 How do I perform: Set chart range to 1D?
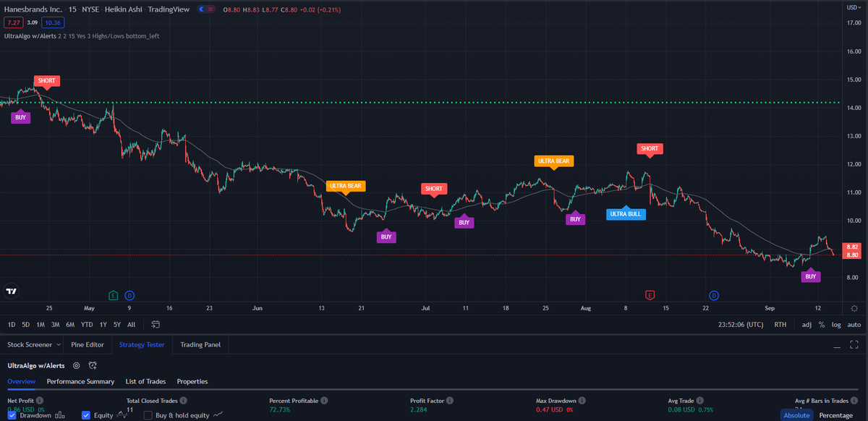coord(12,325)
